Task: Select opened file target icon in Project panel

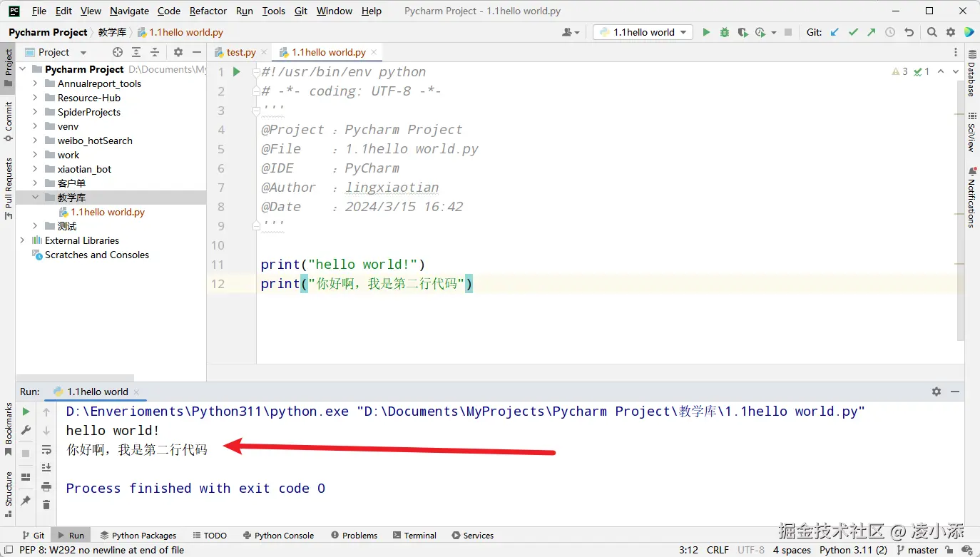Action: click(118, 52)
